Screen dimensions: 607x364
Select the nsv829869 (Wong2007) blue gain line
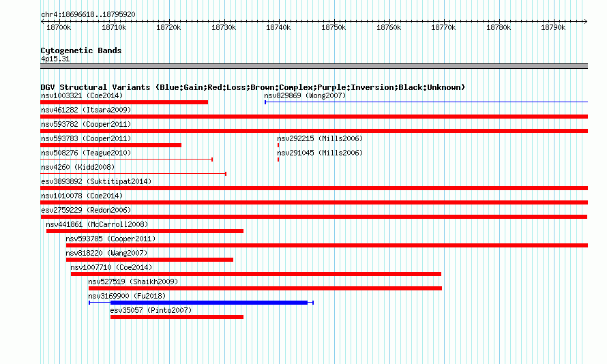click(426, 102)
